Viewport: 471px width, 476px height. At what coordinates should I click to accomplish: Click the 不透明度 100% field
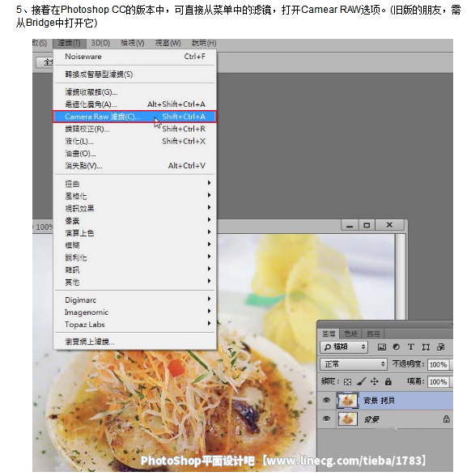point(439,364)
